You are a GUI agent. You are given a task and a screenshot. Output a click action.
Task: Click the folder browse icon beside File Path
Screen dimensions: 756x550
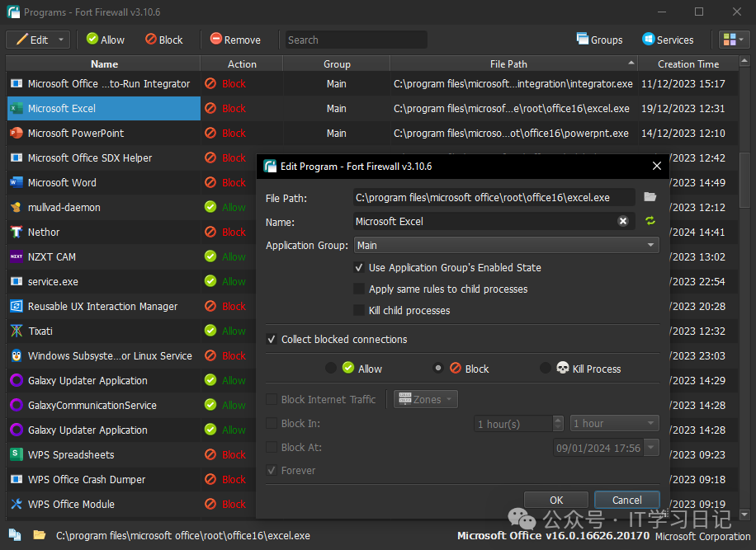pos(650,197)
